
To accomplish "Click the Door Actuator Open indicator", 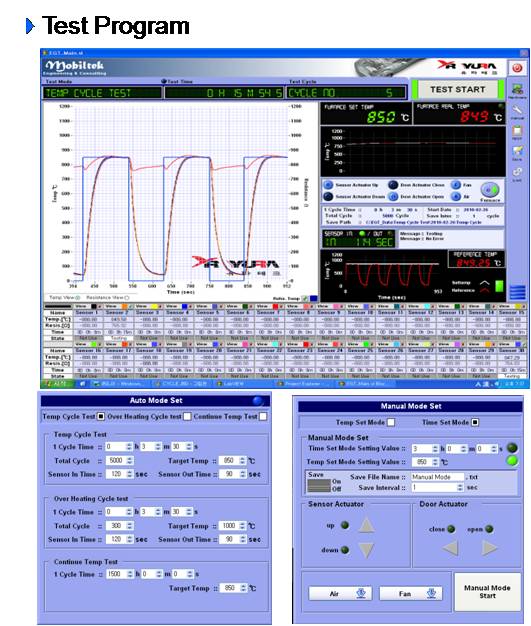I will point(393,196).
